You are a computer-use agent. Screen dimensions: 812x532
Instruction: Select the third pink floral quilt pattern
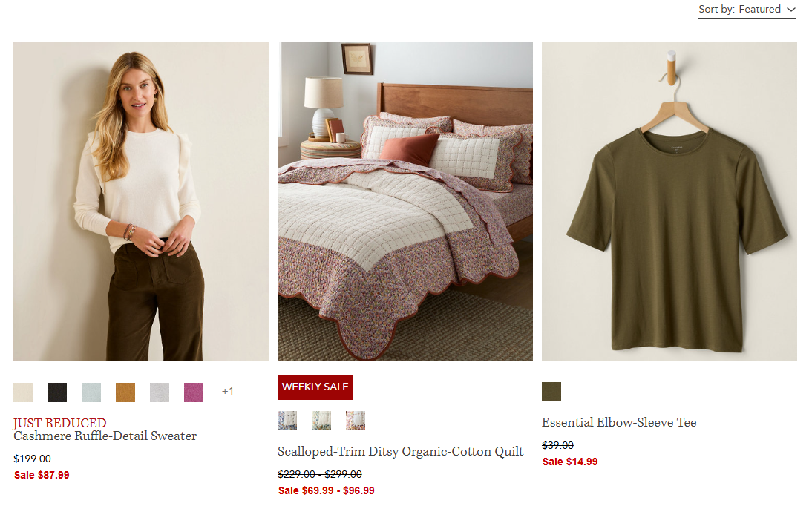(356, 421)
